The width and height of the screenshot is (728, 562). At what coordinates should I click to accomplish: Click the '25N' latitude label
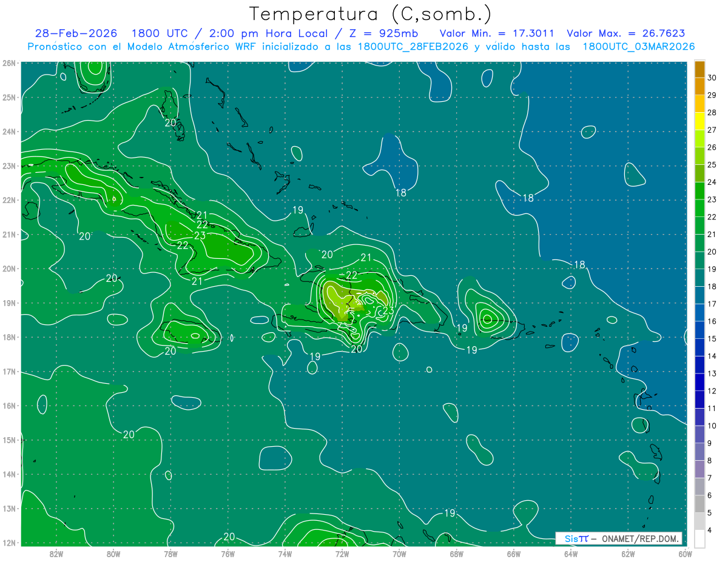(9, 97)
